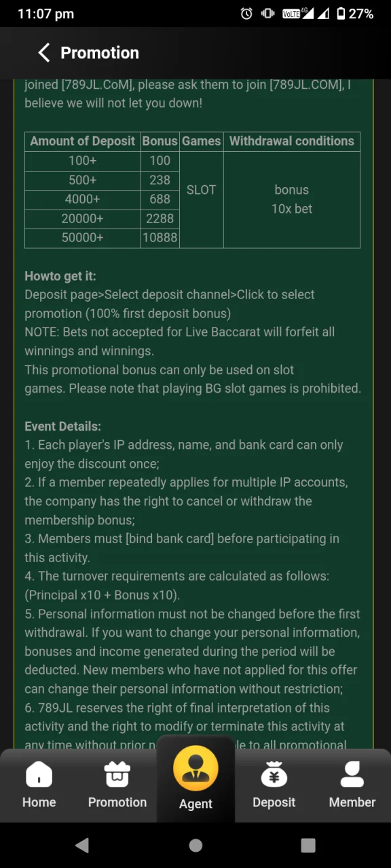Tap the Event Details heading
The height and width of the screenshot is (868, 391).
(x=62, y=427)
